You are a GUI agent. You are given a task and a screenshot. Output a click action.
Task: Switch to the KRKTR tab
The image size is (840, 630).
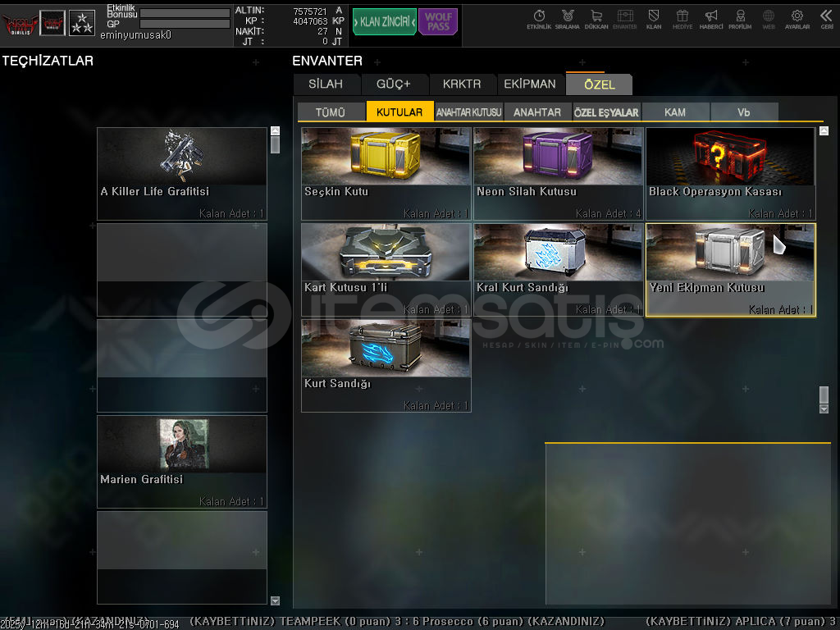462,84
